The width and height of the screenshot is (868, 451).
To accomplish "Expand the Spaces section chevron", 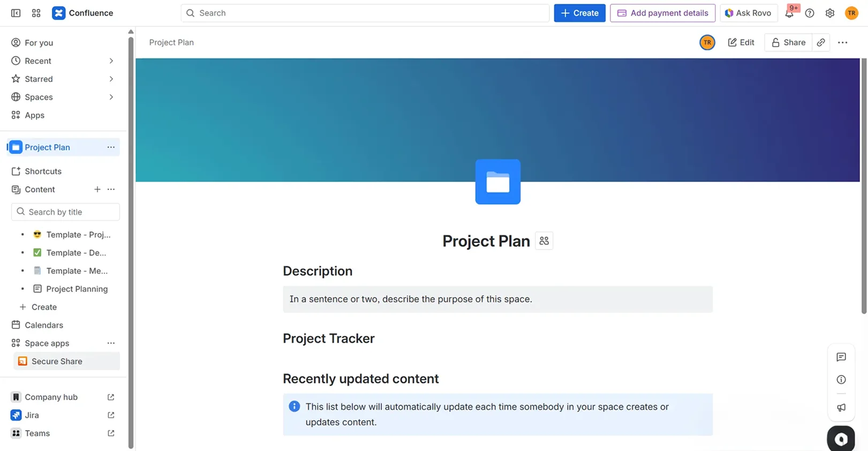I will point(111,97).
